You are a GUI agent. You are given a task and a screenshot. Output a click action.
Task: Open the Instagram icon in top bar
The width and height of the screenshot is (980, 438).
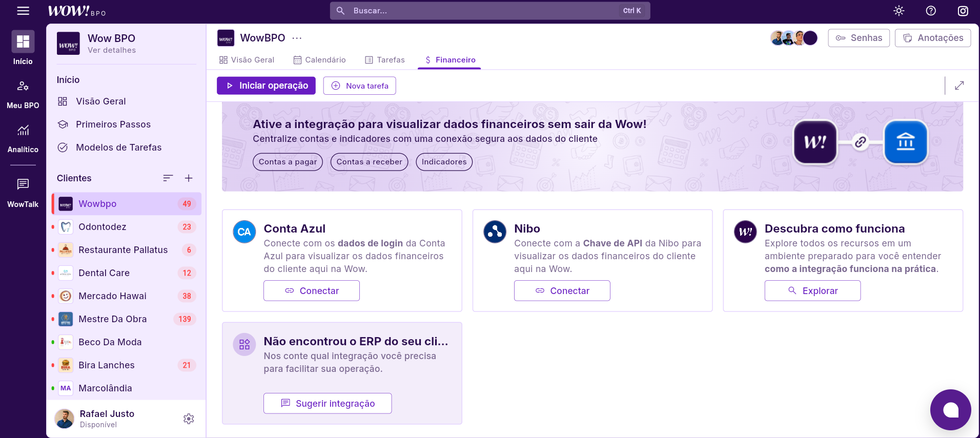[963, 11]
